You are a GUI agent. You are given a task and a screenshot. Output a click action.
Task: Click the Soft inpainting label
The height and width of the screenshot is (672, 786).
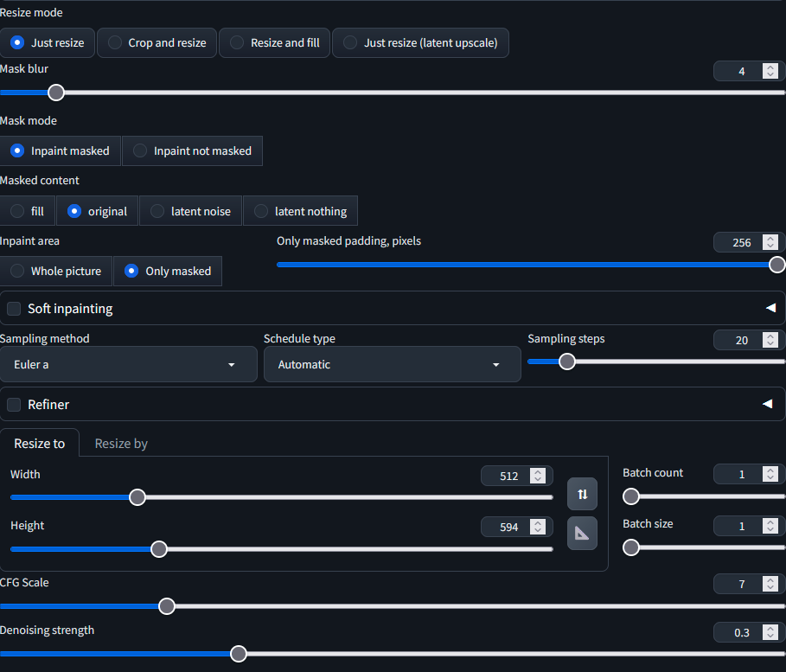[x=70, y=309]
